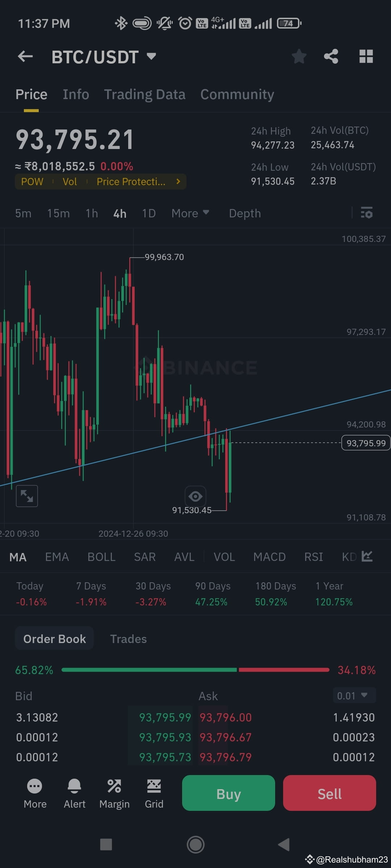Set a price Alert via bell icon

click(75, 793)
